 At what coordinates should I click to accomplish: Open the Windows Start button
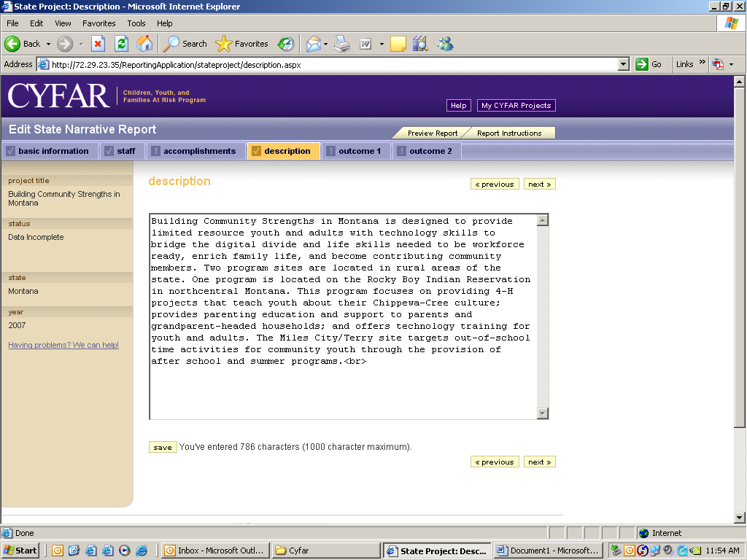20,551
